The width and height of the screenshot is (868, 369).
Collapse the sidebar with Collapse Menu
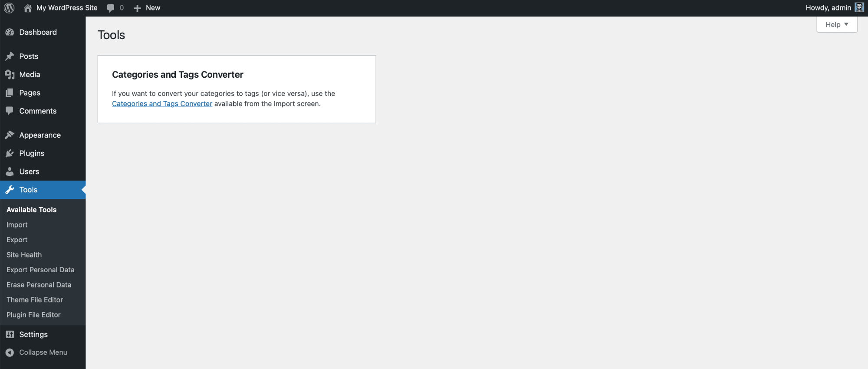43,353
